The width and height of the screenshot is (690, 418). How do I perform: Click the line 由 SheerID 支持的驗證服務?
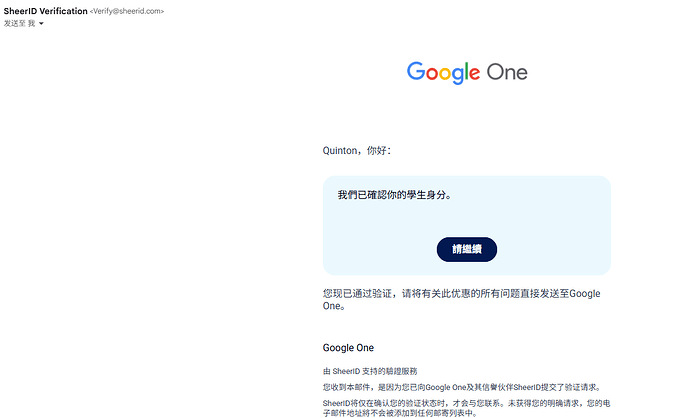pyautogui.click(x=370, y=371)
